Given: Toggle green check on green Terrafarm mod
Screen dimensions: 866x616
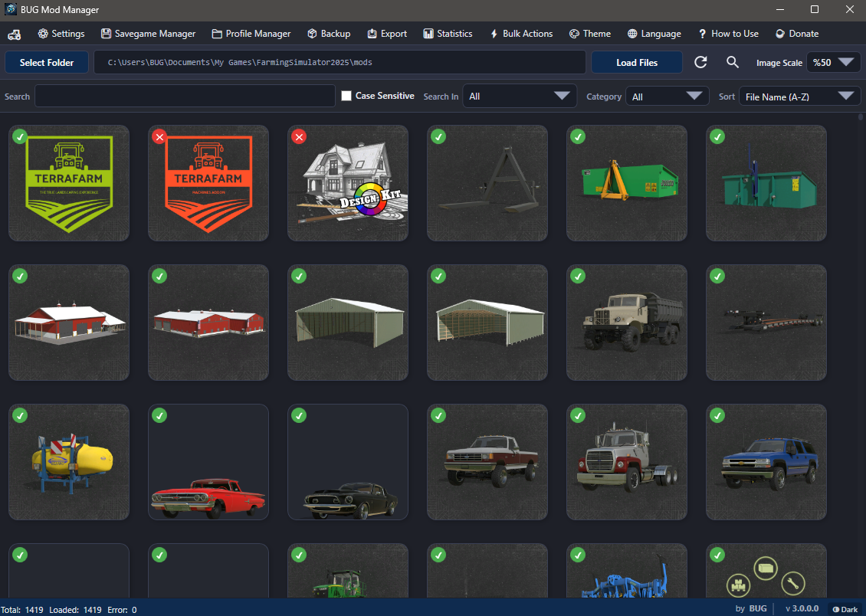Looking at the screenshot, I should click(20, 136).
